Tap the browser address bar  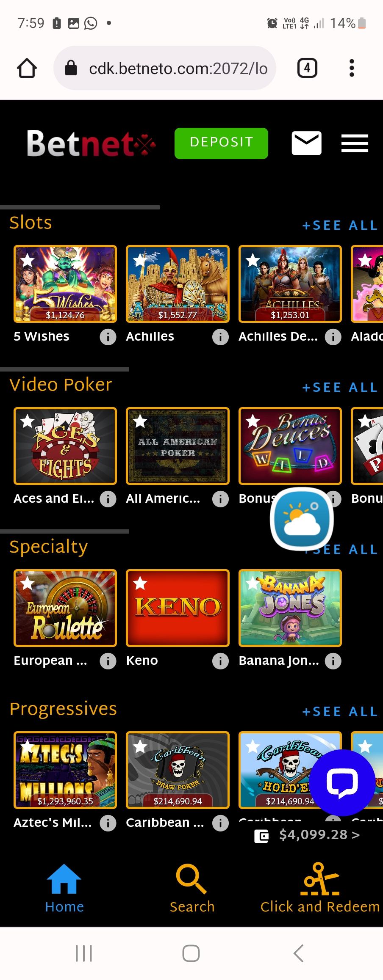point(165,68)
